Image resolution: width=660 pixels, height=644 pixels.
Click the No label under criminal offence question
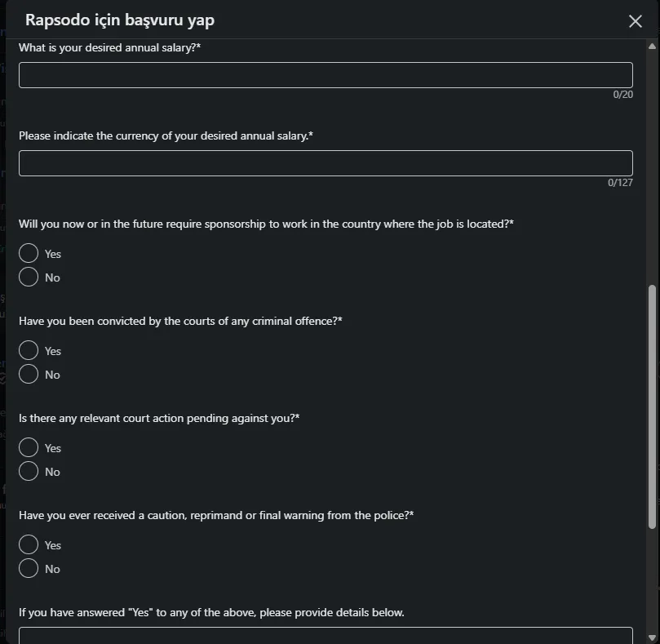point(52,375)
